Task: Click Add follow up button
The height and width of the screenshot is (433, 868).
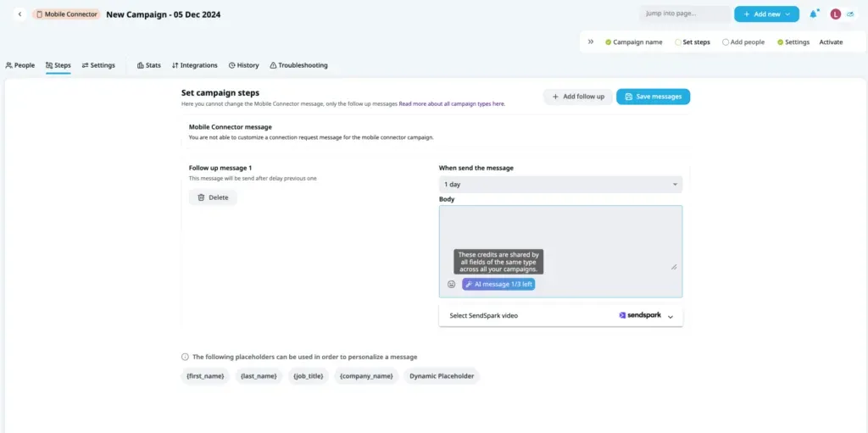Action: click(x=578, y=97)
